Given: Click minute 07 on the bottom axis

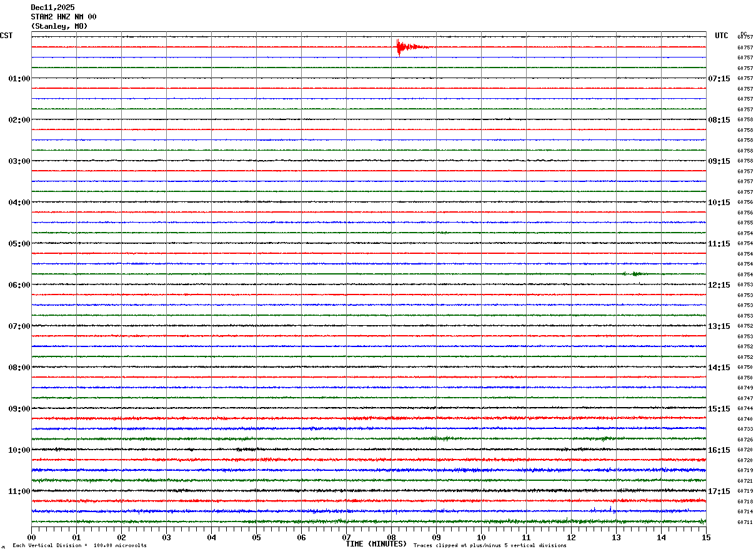Looking at the screenshot, I should pos(346,537).
